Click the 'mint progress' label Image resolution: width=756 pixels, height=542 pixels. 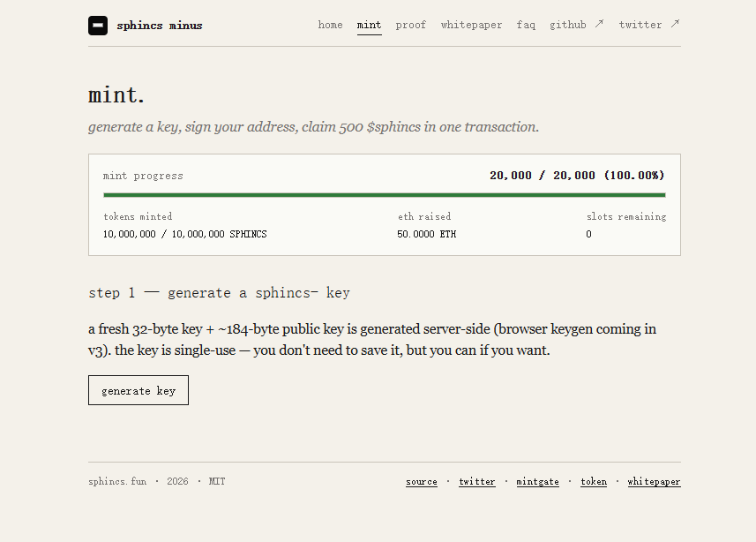(x=143, y=176)
